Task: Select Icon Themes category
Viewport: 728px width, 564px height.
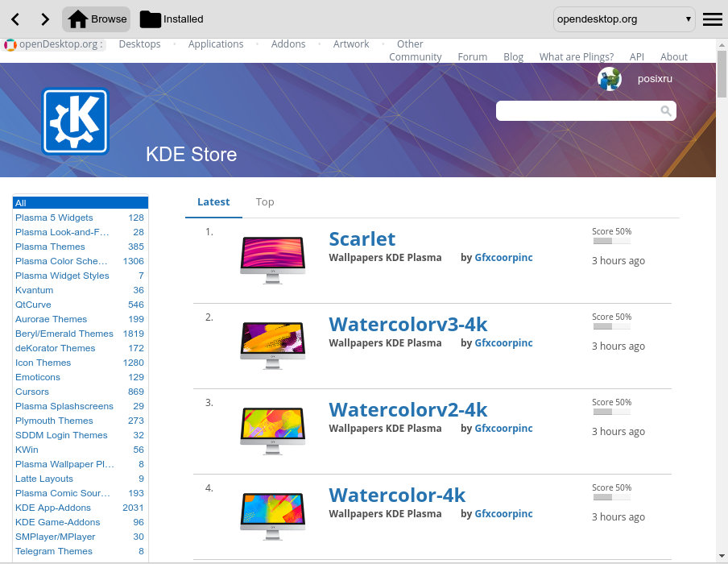Action: [x=43, y=363]
